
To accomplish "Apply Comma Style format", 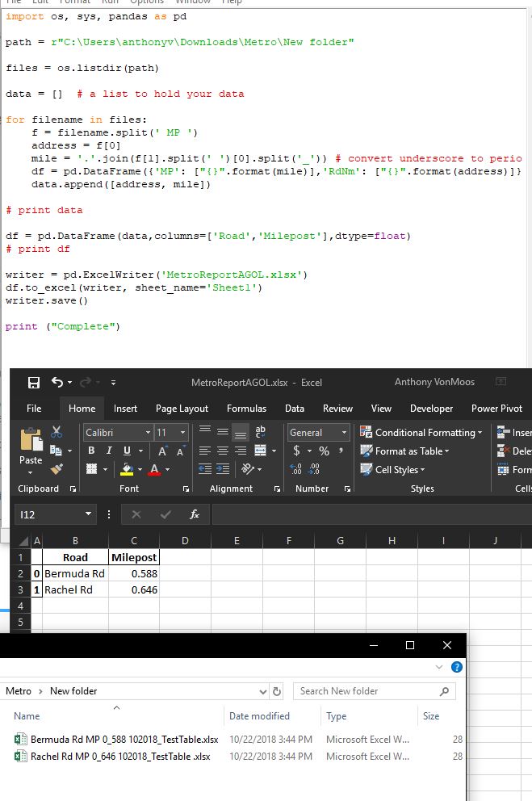I will pos(341,451).
